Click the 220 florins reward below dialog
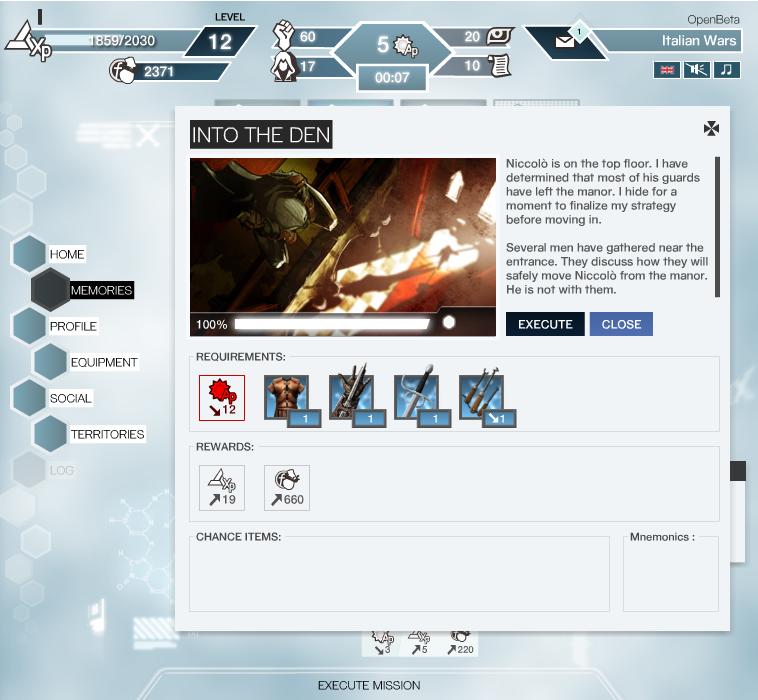Image resolution: width=758 pixels, height=700 pixels. [460, 644]
